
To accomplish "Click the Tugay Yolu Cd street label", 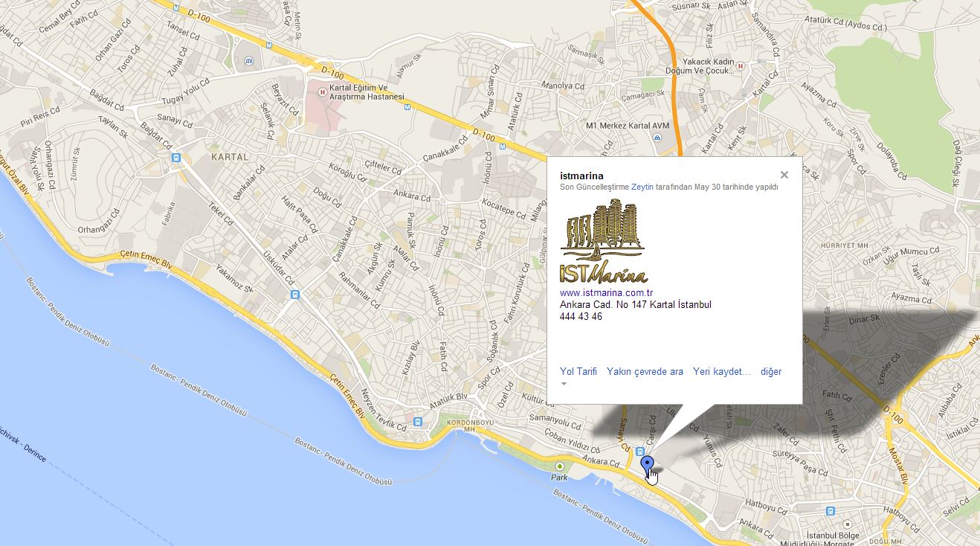I will [187, 92].
